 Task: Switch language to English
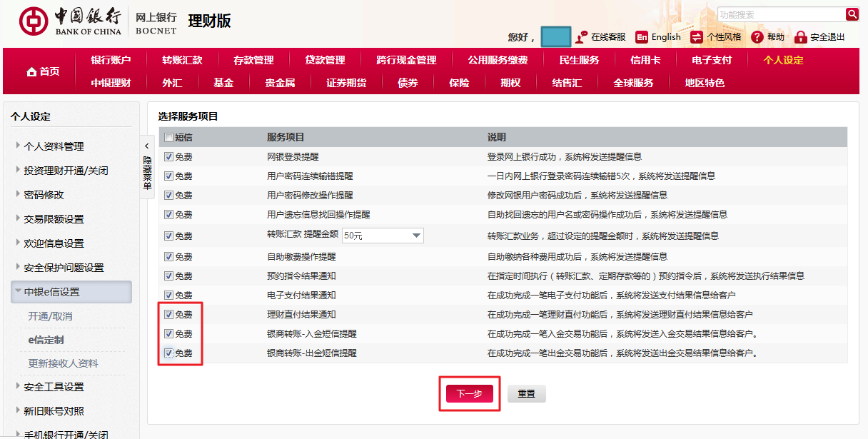(657, 37)
